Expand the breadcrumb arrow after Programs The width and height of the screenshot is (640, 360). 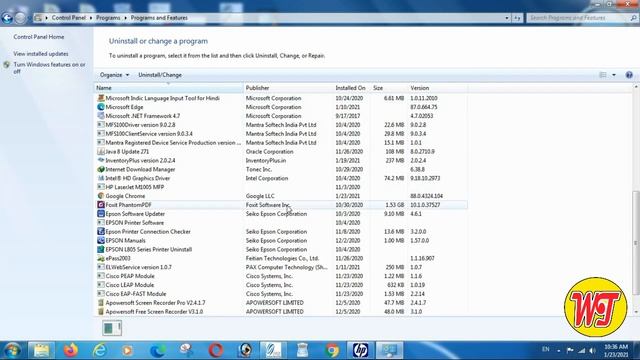click(x=126, y=18)
